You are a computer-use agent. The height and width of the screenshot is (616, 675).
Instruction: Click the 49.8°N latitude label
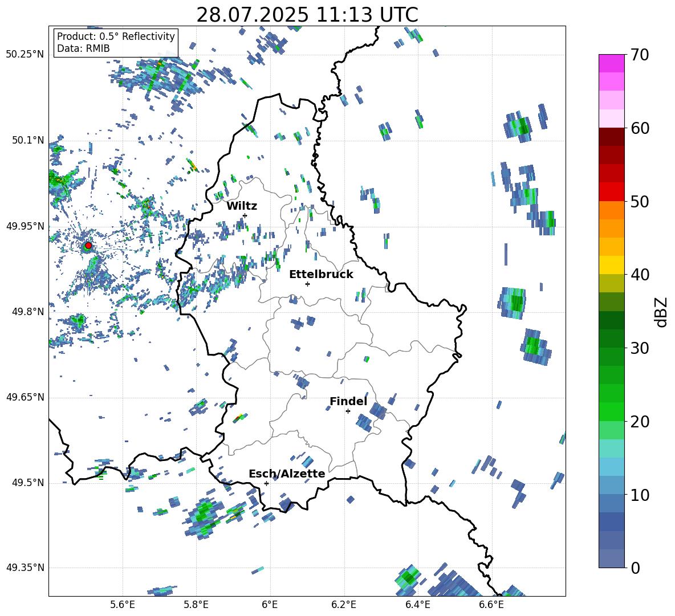(27, 312)
